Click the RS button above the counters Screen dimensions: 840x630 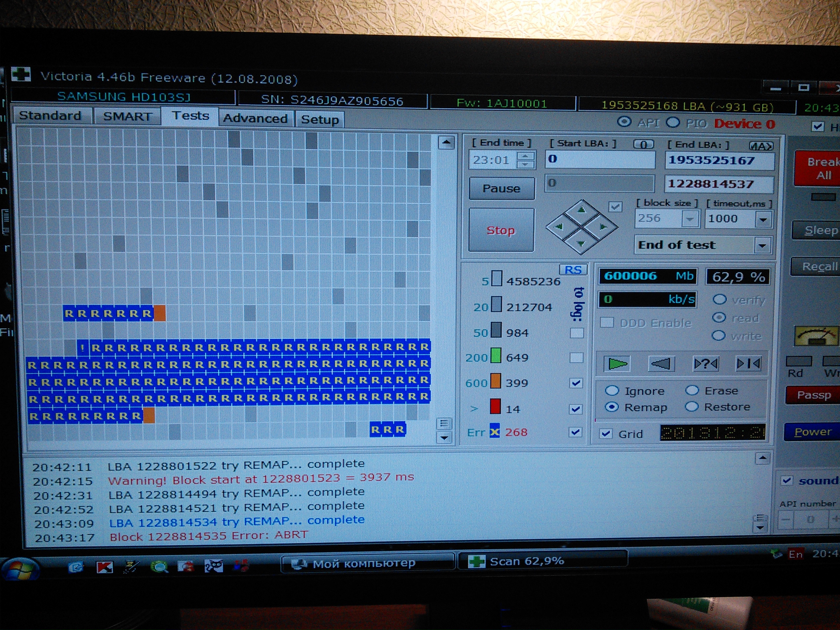pyautogui.click(x=573, y=270)
